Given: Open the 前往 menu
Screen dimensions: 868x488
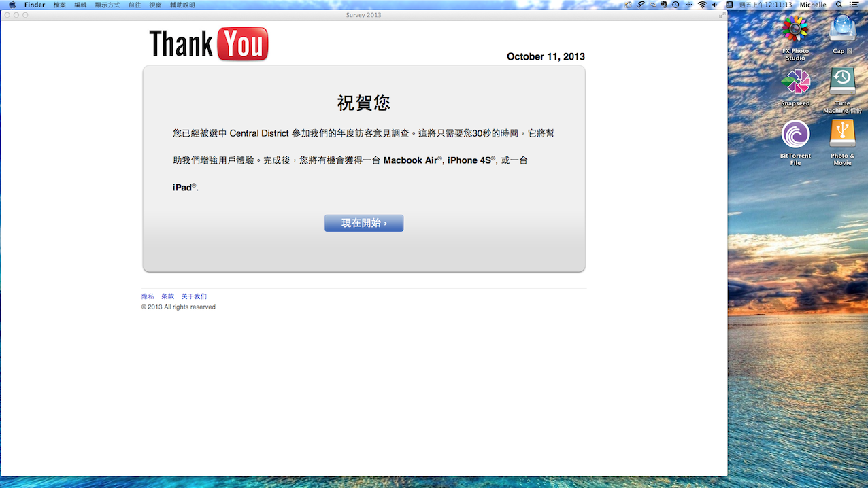Looking at the screenshot, I should coord(135,5).
